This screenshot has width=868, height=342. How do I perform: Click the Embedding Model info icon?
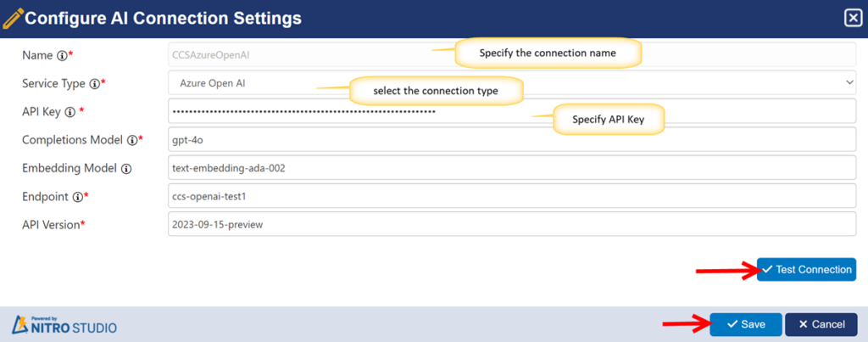(126, 168)
